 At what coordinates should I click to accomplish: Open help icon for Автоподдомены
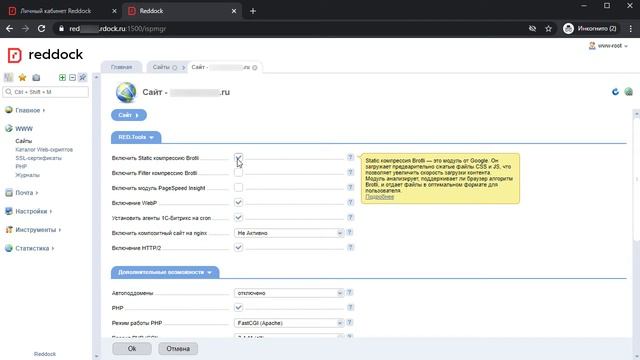(349, 293)
